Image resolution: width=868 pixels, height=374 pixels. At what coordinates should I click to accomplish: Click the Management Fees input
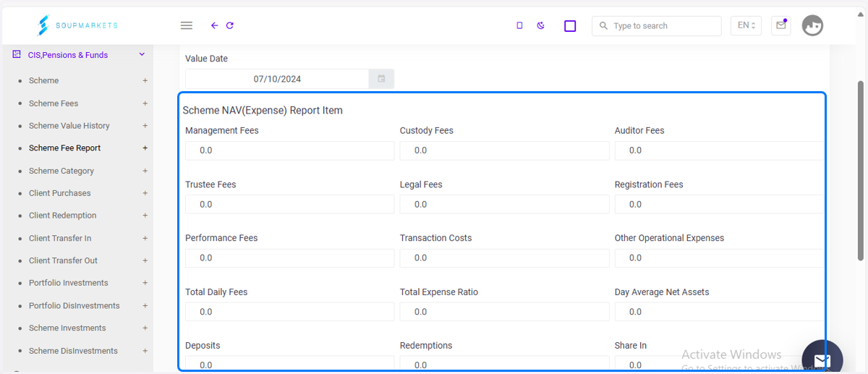pos(289,150)
